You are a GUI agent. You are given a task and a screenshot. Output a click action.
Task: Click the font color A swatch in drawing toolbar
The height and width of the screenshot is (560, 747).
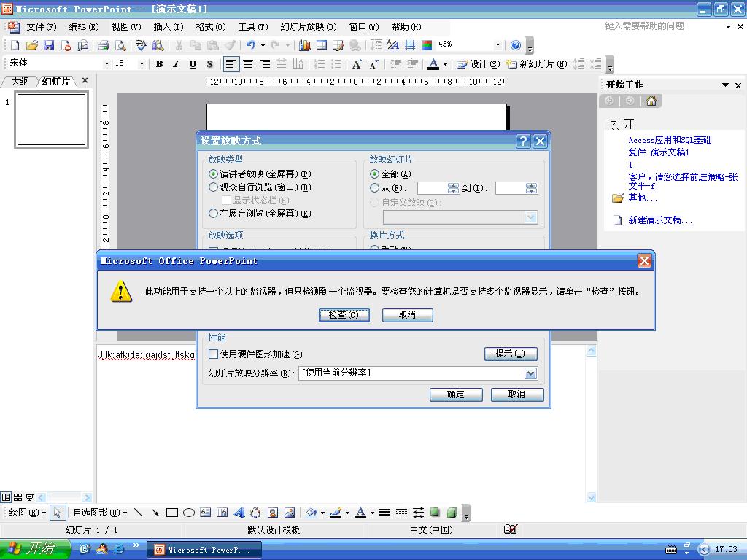360,513
